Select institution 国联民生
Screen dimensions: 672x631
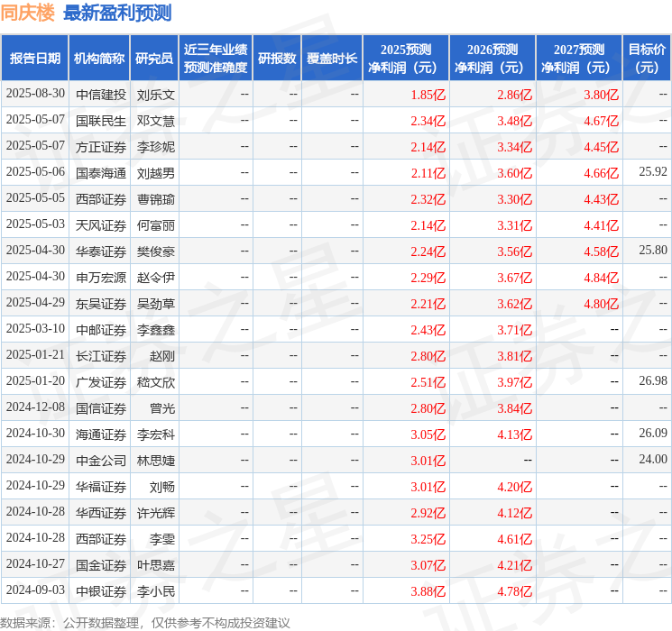click(101, 121)
